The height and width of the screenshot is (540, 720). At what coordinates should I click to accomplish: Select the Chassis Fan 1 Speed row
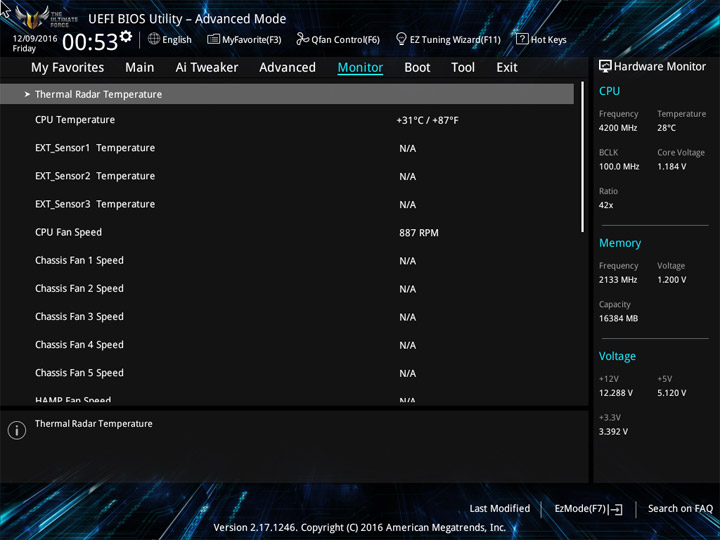(x=287, y=261)
